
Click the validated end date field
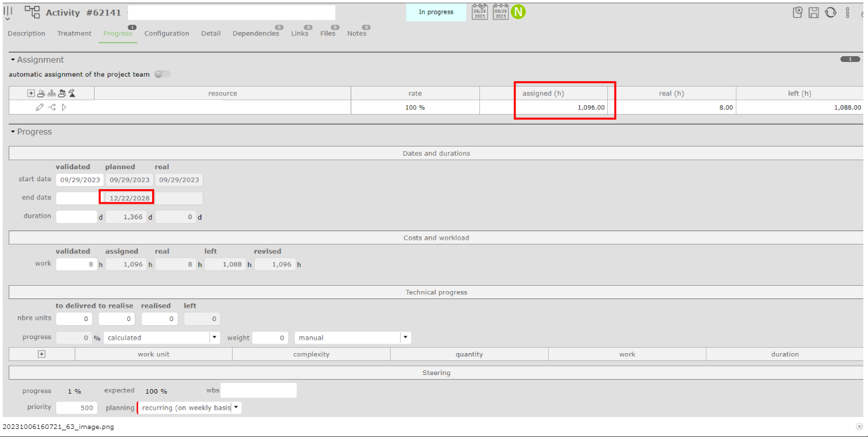[x=77, y=198]
